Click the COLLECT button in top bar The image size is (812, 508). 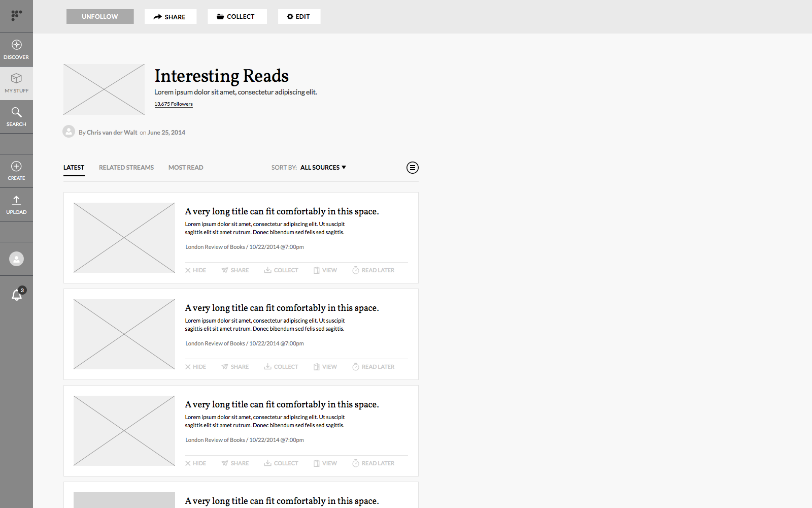coord(237,16)
